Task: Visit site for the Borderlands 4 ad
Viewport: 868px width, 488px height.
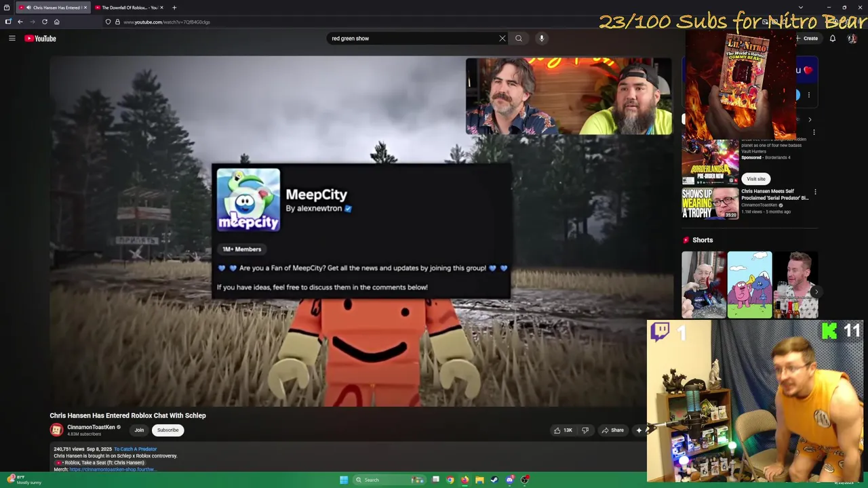Action: pyautogui.click(x=756, y=179)
